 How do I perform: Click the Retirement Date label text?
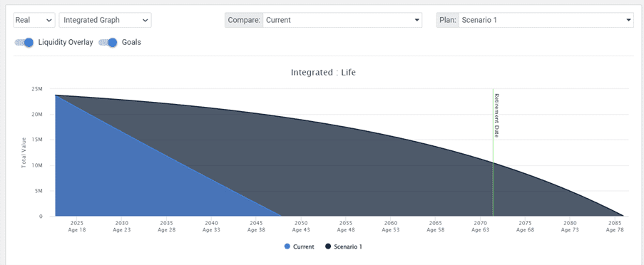click(x=496, y=115)
